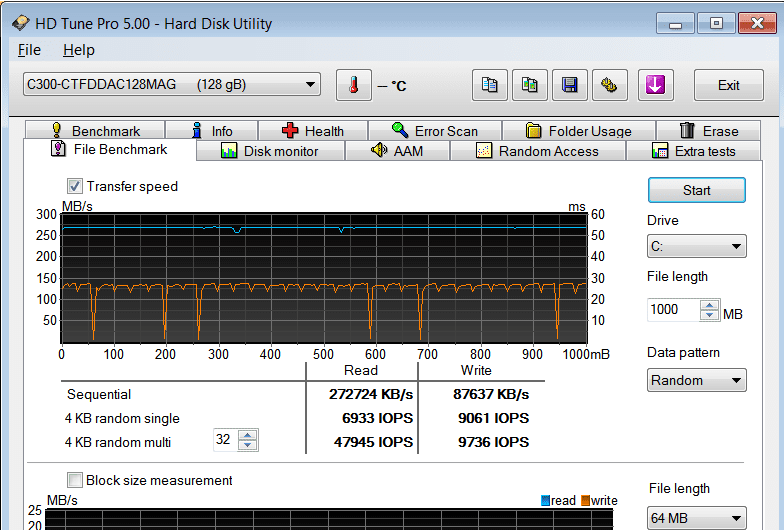Click the HD Tune Pro title bar icon
784x530 pixels.
pyautogui.click(x=22, y=23)
